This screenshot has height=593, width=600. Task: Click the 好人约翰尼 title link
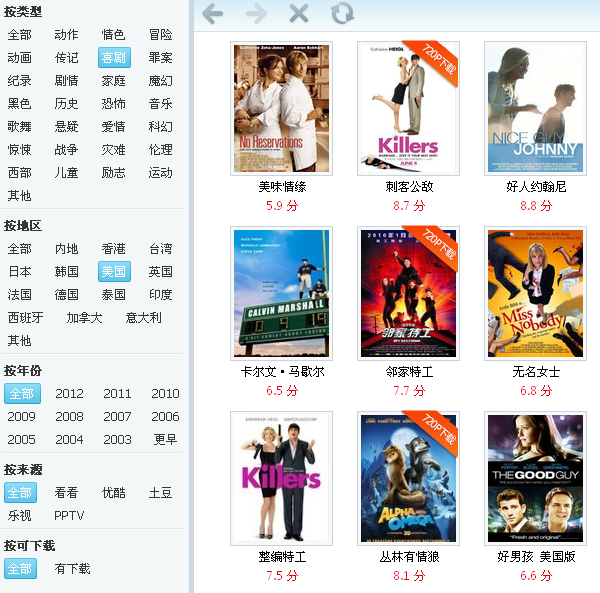click(536, 187)
